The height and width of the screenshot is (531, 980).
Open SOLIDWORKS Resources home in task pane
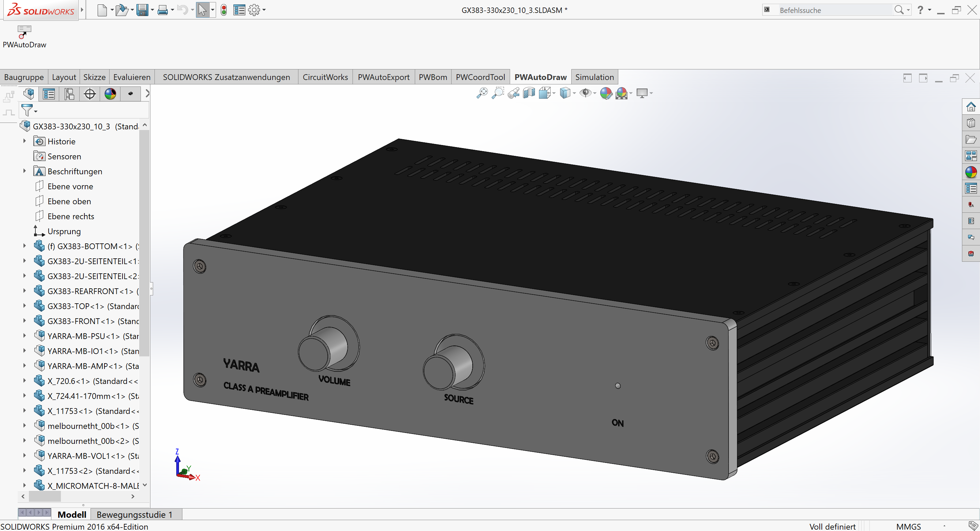971,107
